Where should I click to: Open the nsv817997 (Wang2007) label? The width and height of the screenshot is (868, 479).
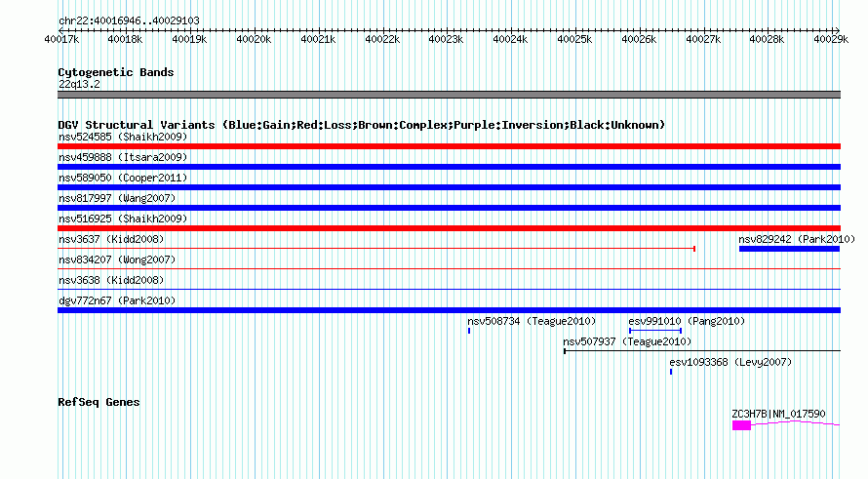pos(117,198)
